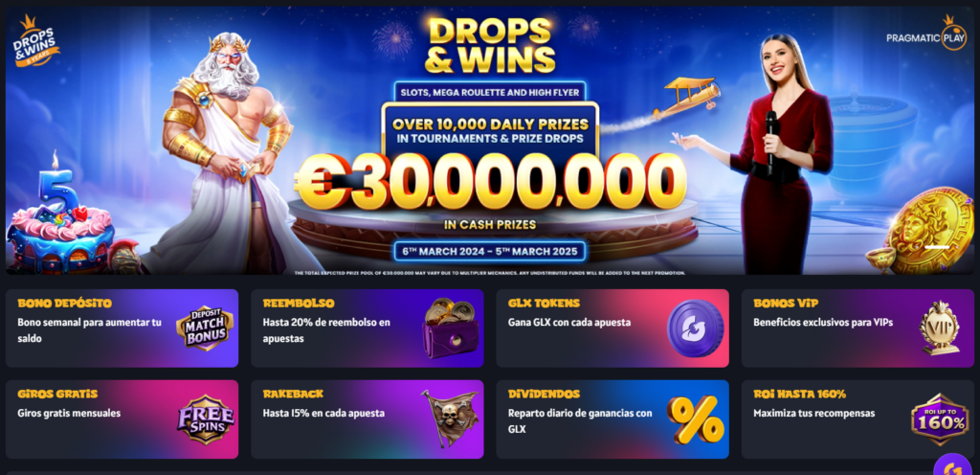980x475 pixels.
Task: Click the €30,000,000 Drops & Wins banner
Action: pos(490,141)
